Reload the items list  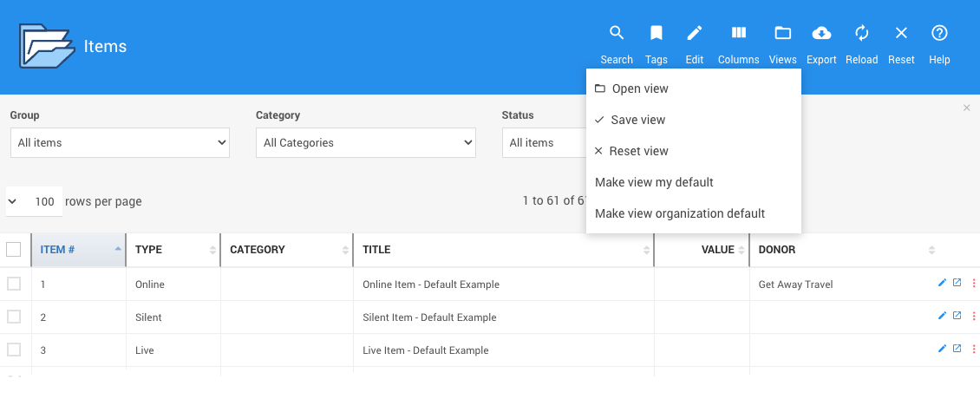pos(861,35)
